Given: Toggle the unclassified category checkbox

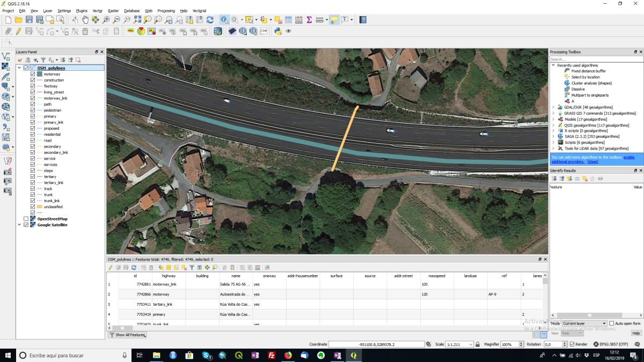Looking at the screenshot, I should coord(33,206).
